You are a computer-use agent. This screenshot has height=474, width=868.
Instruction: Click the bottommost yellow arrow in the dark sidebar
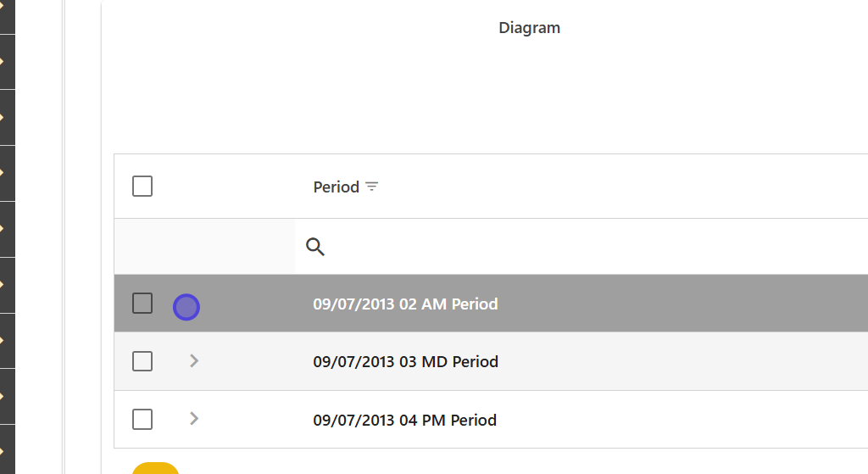pyautogui.click(x=3, y=451)
